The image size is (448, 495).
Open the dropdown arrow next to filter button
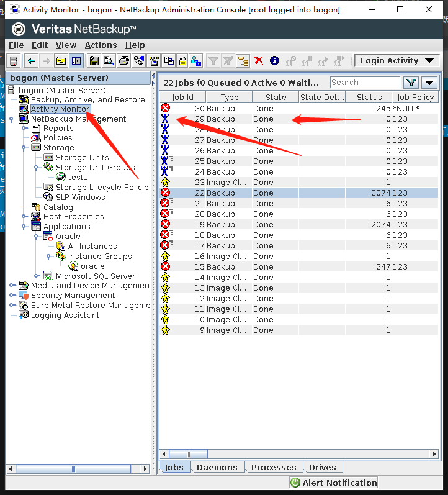[429, 83]
